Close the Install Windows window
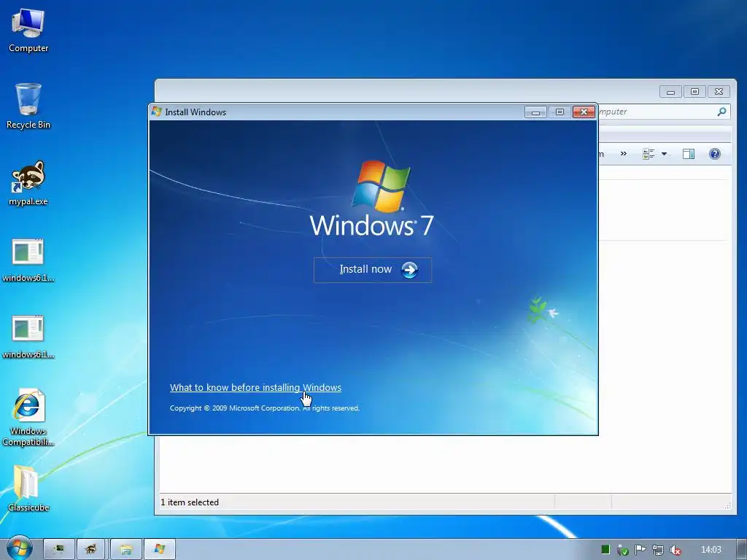 pyautogui.click(x=584, y=112)
